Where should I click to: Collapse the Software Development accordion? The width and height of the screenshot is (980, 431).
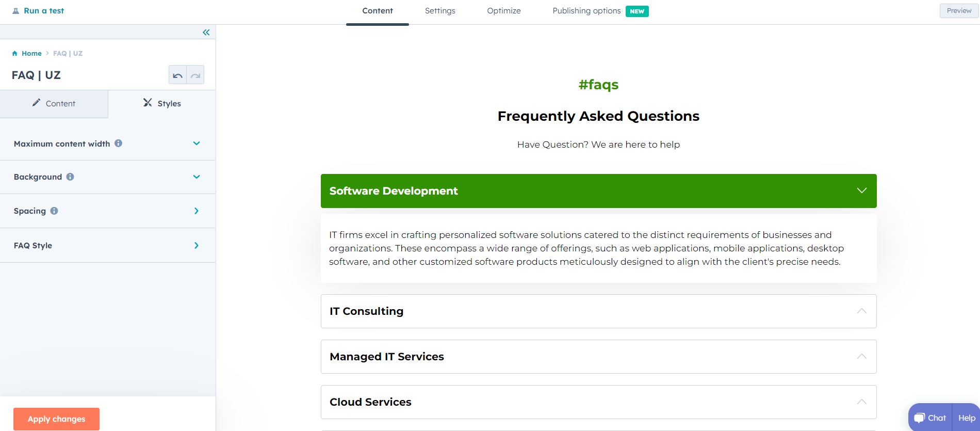861,190
